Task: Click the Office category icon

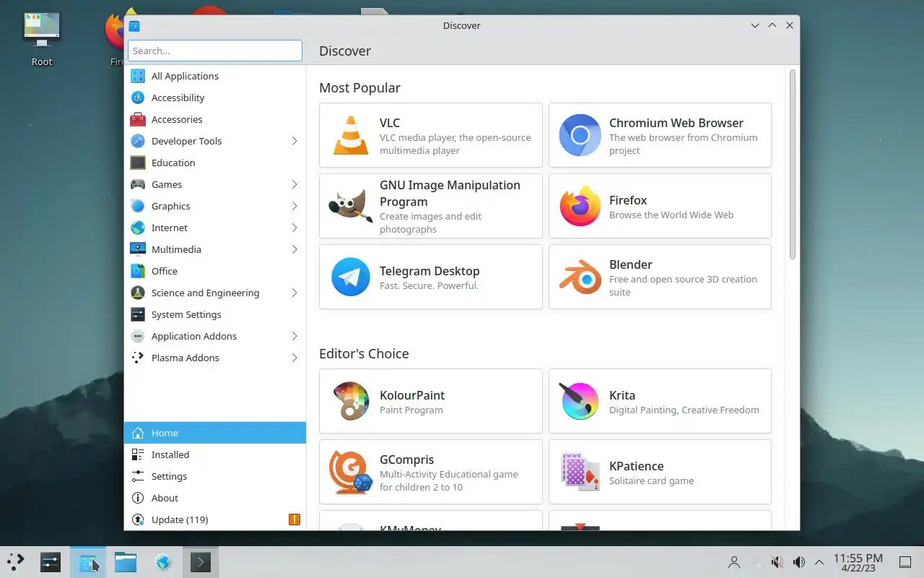Action: (138, 271)
